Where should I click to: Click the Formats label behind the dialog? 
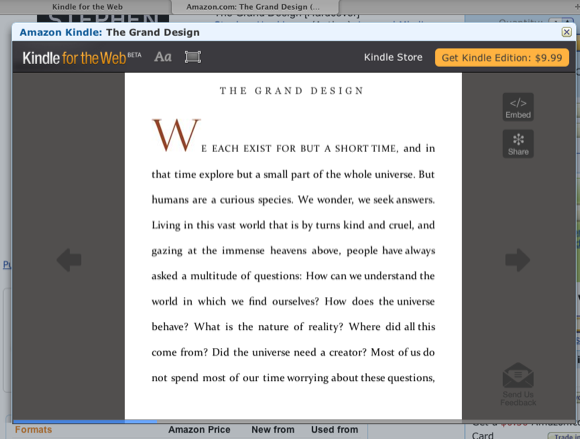point(34,430)
